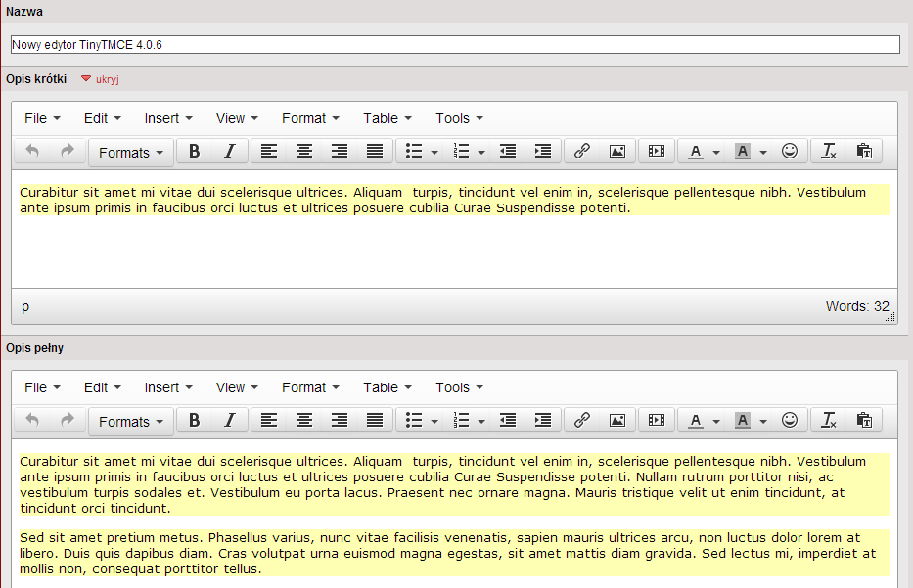Open Formats dropdown in Opis krótki editor

point(131,153)
